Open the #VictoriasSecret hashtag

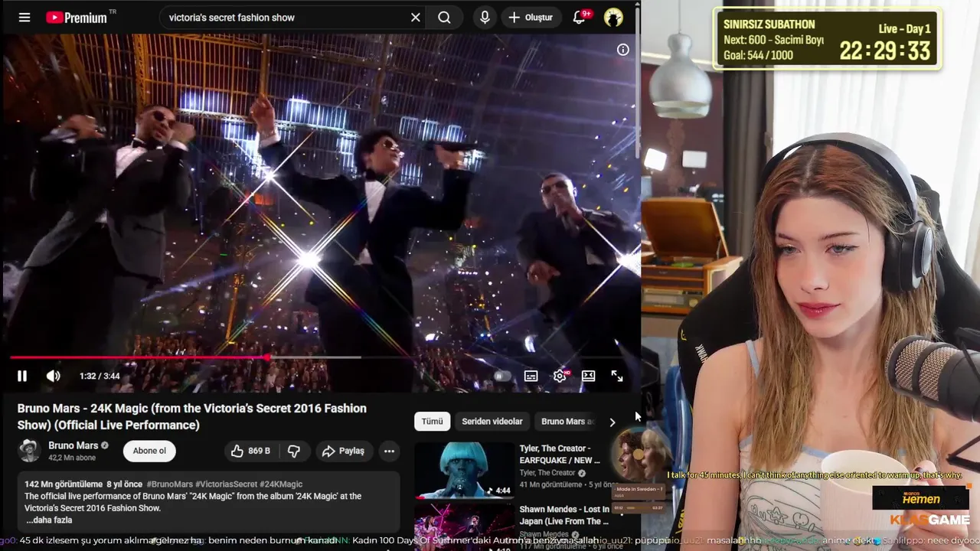pyautogui.click(x=226, y=484)
